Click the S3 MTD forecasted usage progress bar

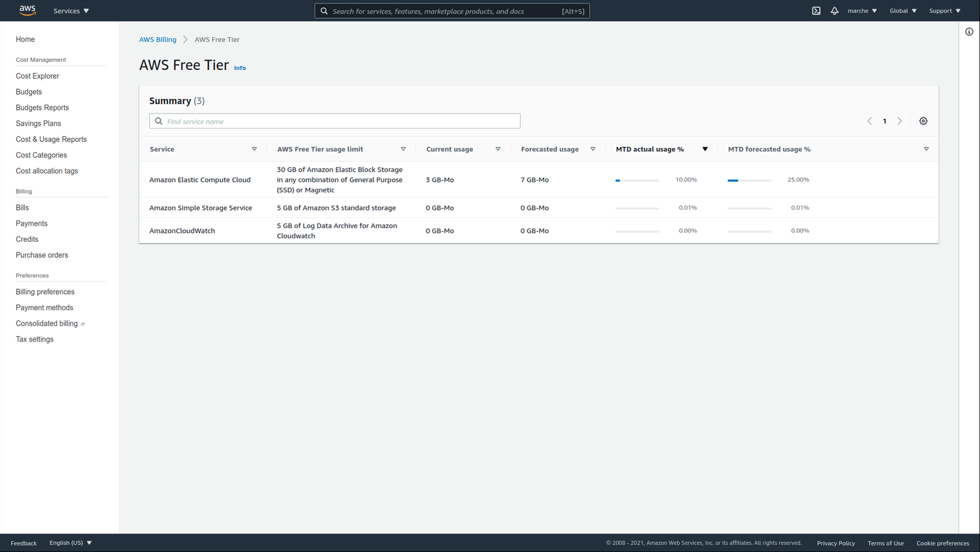click(x=750, y=209)
